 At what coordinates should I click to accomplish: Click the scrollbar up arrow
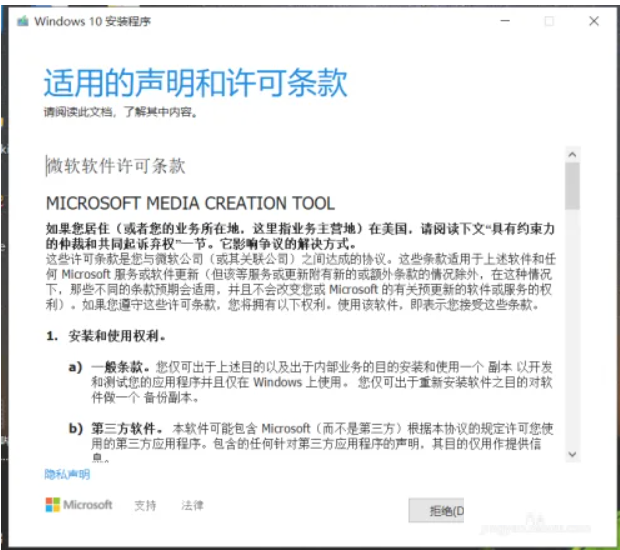(x=572, y=155)
